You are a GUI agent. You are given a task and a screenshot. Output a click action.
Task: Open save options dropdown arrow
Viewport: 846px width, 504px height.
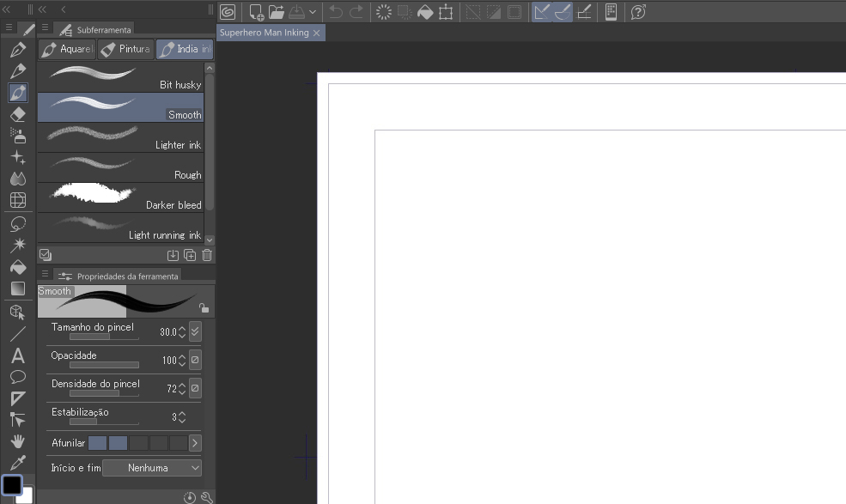(313, 13)
